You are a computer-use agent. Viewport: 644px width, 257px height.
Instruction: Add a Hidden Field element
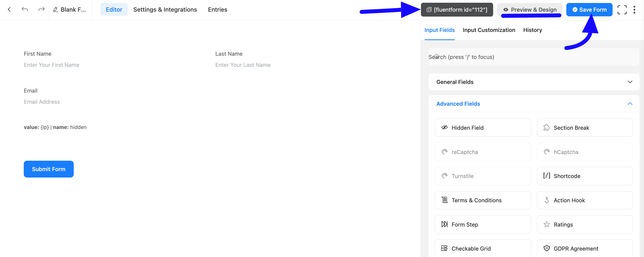[483, 128]
